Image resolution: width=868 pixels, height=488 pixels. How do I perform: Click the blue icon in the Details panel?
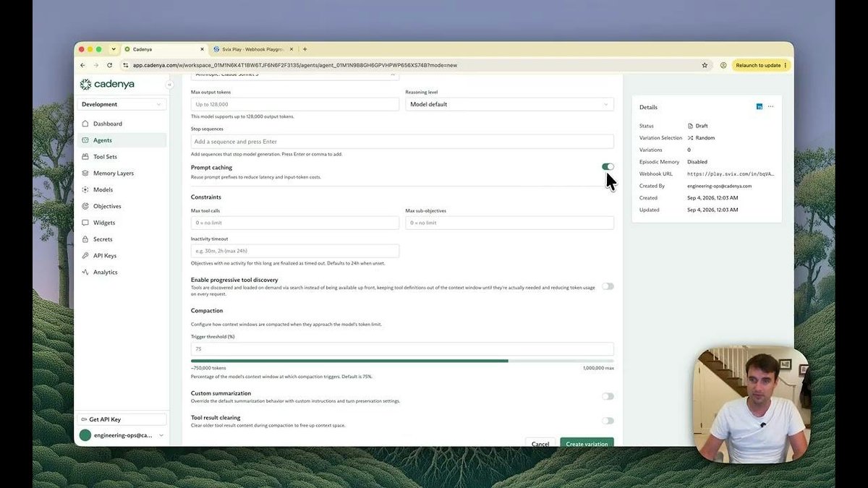pyautogui.click(x=759, y=106)
